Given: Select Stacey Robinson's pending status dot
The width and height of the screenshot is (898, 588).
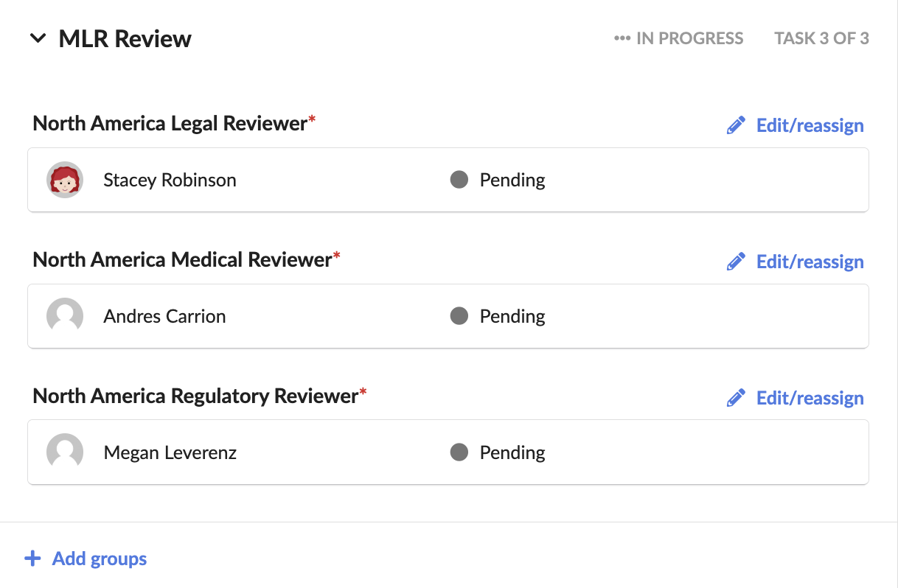Looking at the screenshot, I should tap(459, 180).
